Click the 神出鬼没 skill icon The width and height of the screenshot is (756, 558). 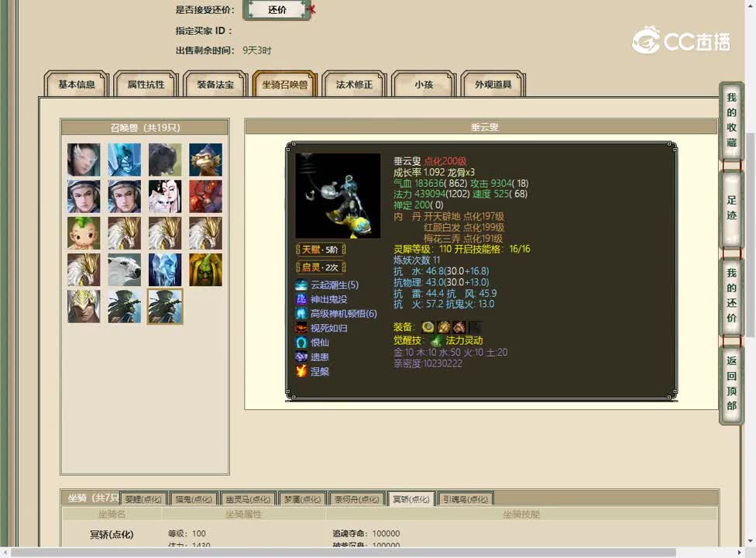tap(301, 300)
